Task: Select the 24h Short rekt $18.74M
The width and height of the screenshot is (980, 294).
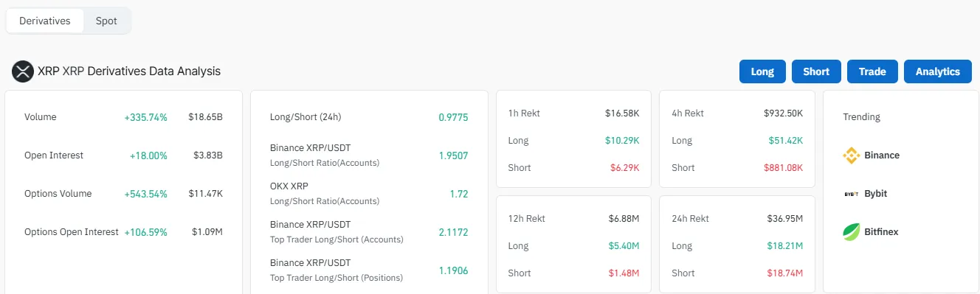Action: tap(785, 273)
